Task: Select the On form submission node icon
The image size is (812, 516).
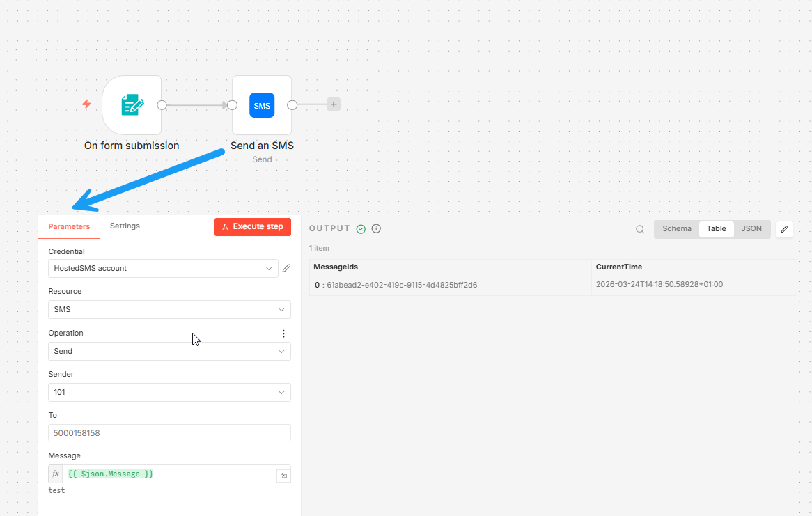Action: (x=132, y=104)
